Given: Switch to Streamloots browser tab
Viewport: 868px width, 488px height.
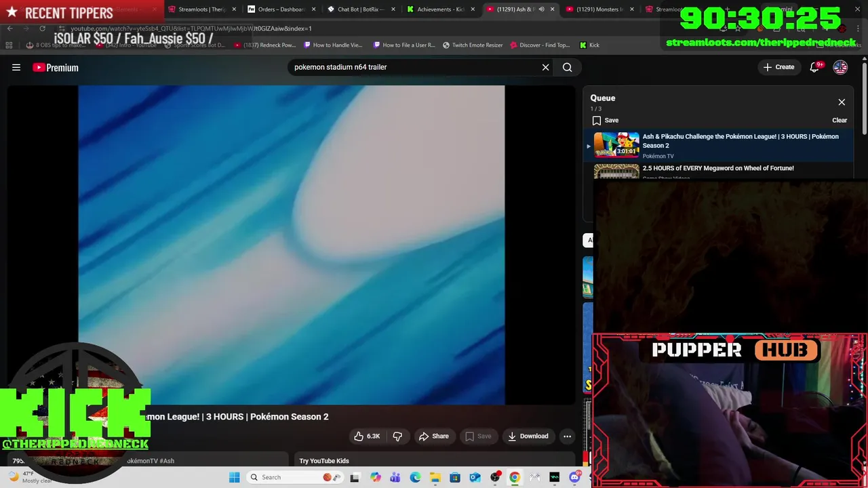Looking at the screenshot, I should coord(201,9).
